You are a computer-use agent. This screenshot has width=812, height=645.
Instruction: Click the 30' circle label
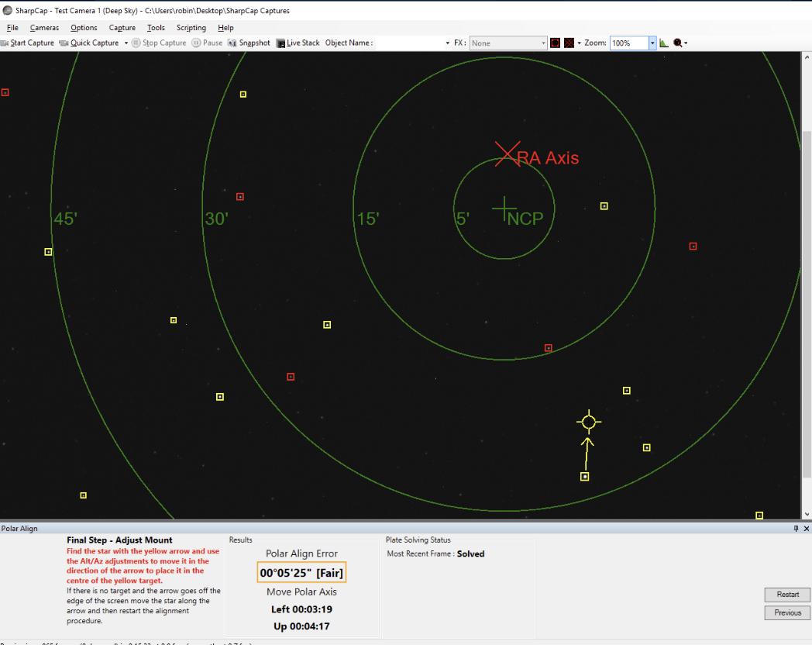(216, 219)
